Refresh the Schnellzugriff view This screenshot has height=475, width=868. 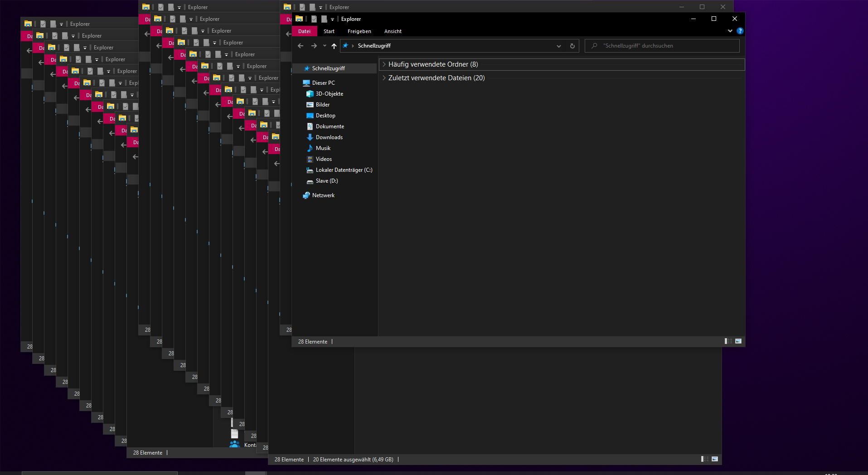point(572,46)
